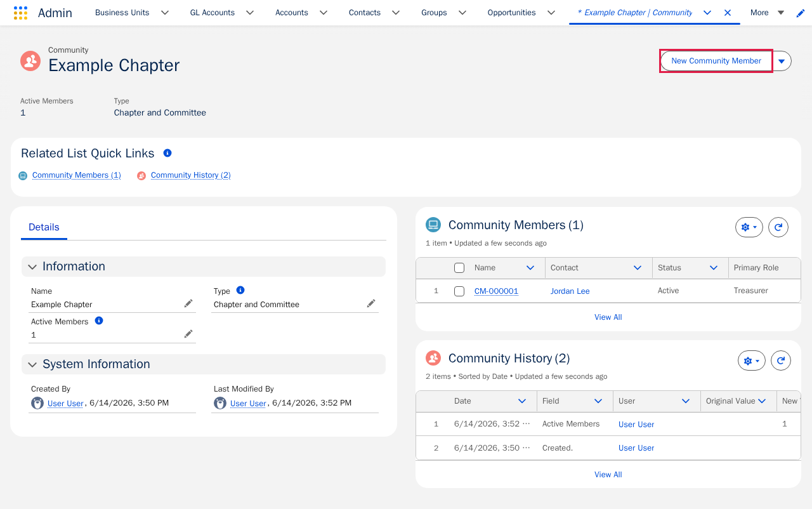
Task: Open User User link under Last Modified By
Action: (x=249, y=404)
